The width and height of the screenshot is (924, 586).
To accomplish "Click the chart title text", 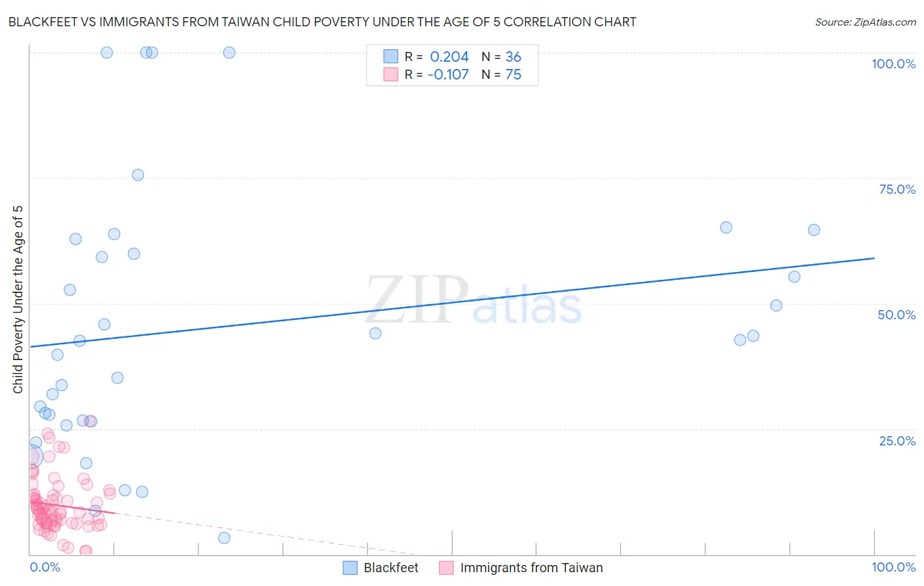I will (x=322, y=22).
